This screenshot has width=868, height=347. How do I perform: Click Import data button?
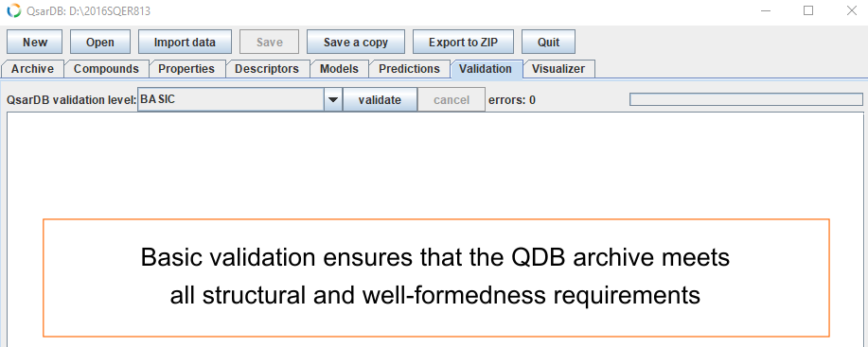[x=185, y=42]
